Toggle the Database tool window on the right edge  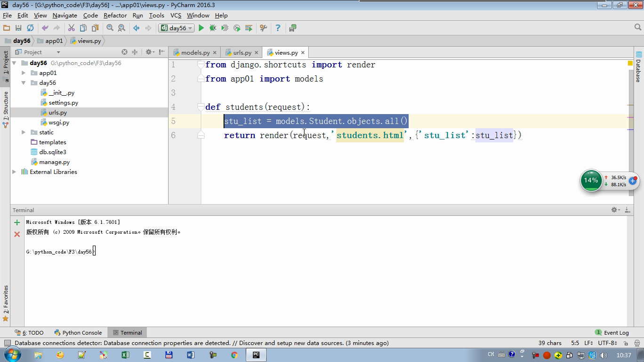(638, 67)
